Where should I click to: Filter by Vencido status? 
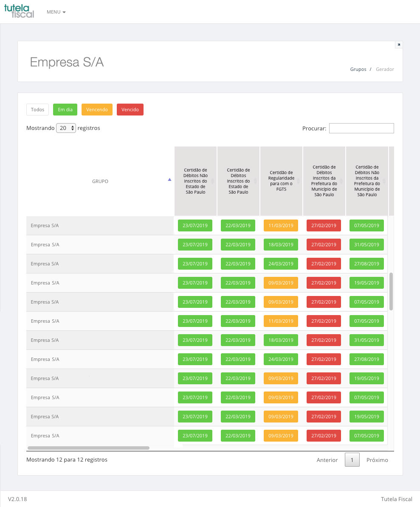[130, 110]
